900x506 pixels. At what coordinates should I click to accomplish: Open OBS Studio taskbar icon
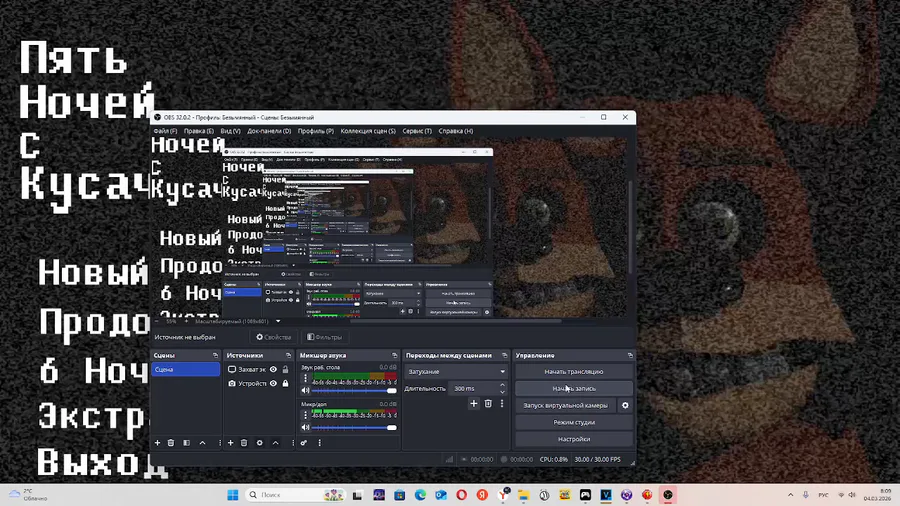click(668, 495)
